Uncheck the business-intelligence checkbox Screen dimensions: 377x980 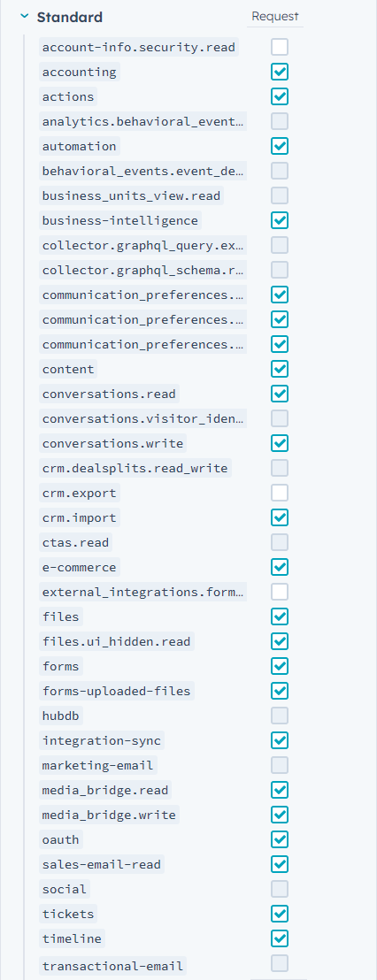tap(280, 220)
